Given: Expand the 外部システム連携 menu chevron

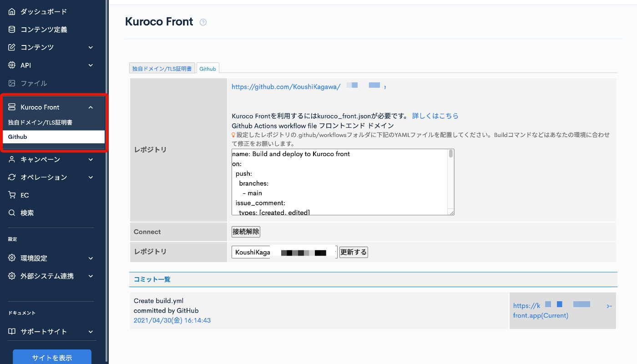Looking at the screenshot, I should [91, 276].
